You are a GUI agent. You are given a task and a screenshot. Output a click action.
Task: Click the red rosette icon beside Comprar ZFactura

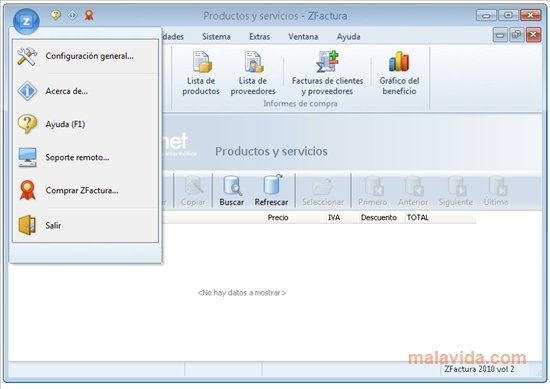(x=27, y=190)
